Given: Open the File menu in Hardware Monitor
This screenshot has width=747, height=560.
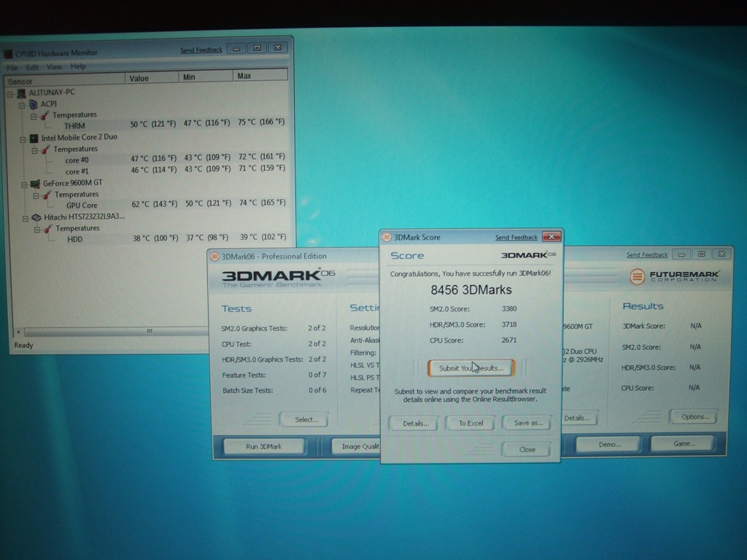Looking at the screenshot, I should coord(12,68).
